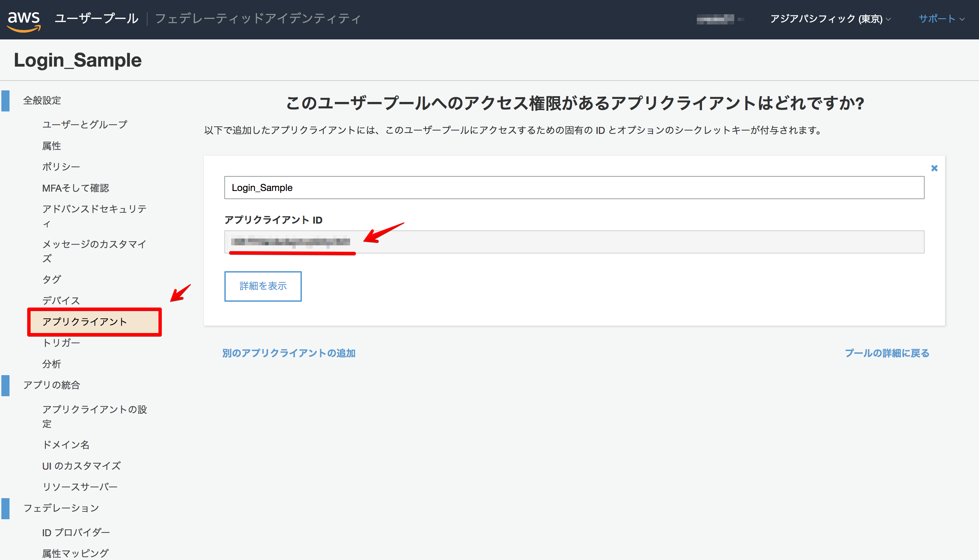Click the アプリクライアント ID label
Viewport: 979px width, 560px height.
coord(273,220)
